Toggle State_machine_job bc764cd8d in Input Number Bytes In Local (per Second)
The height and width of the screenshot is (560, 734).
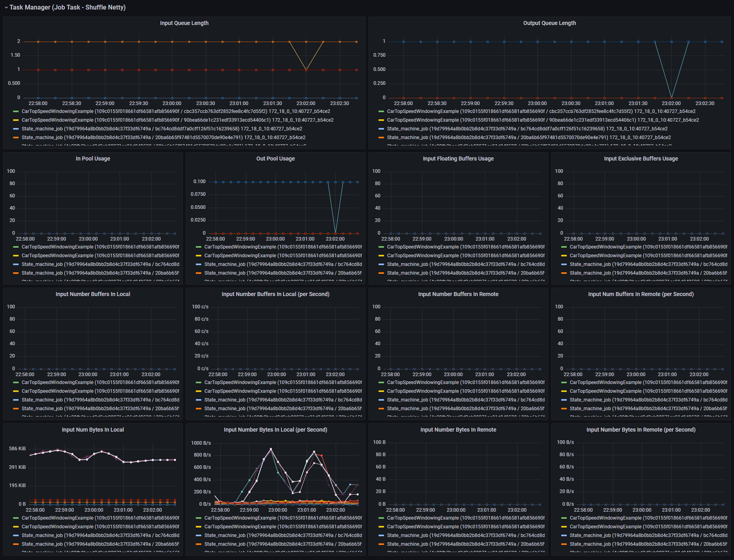tap(283, 535)
